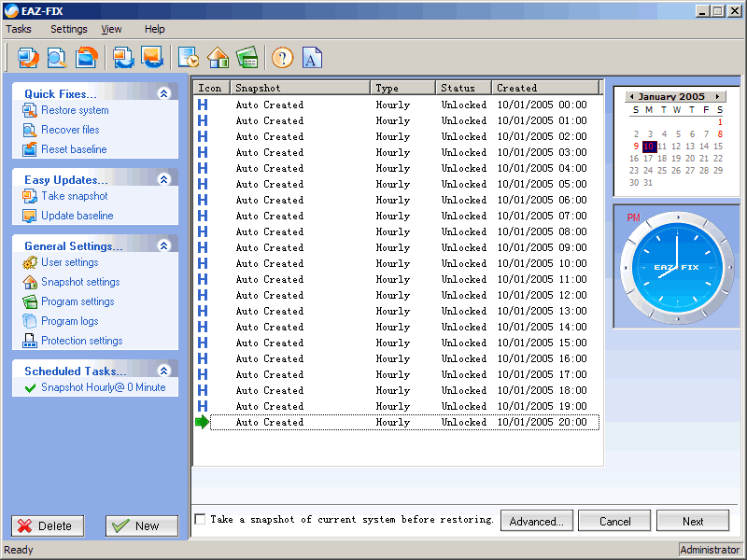747x560 pixels.
Task: Click the Take snapshot toolbar icon
Action: pyautogui.click(x=123, y=58)
